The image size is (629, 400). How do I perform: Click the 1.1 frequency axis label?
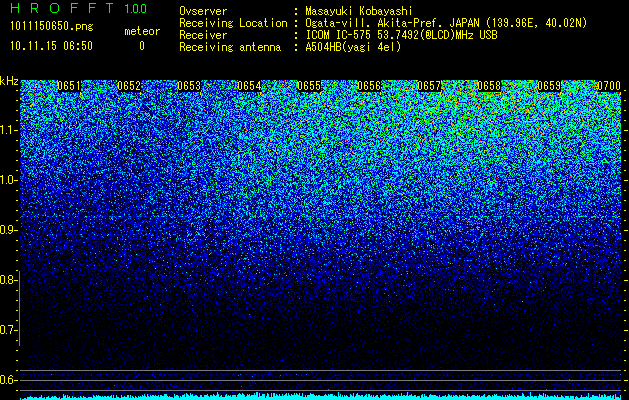[7, 130]
